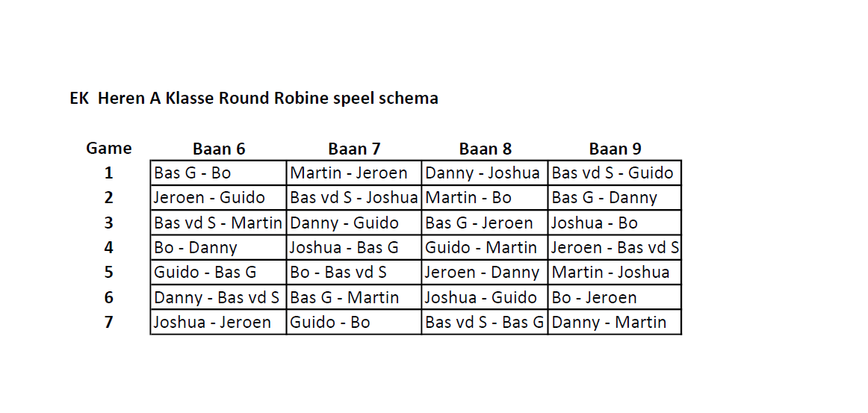
Task: Select the 'Danny - Martin' cell
Action: coord(614,323)
